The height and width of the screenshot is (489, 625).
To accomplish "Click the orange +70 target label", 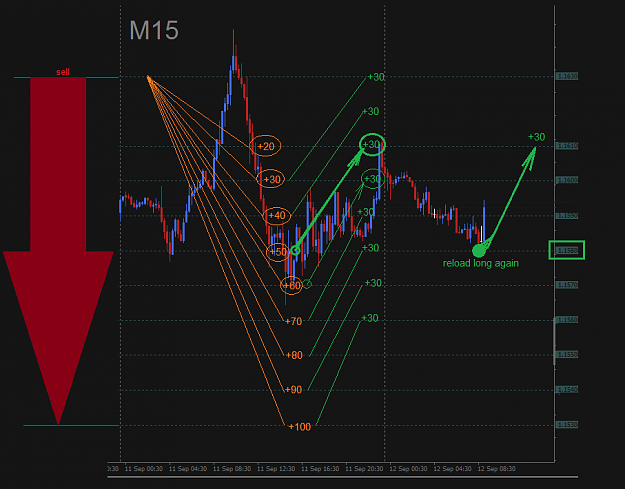I will [x=294, y=321].
